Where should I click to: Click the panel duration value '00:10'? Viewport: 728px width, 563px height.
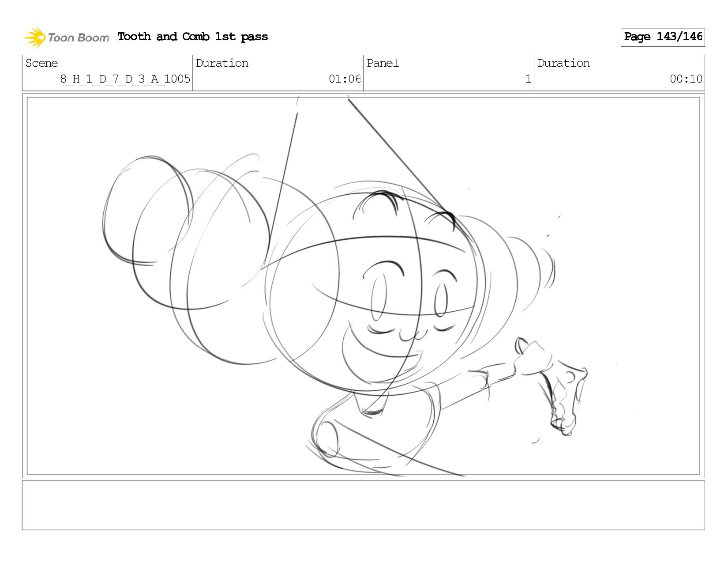click(x=686, y=79)
